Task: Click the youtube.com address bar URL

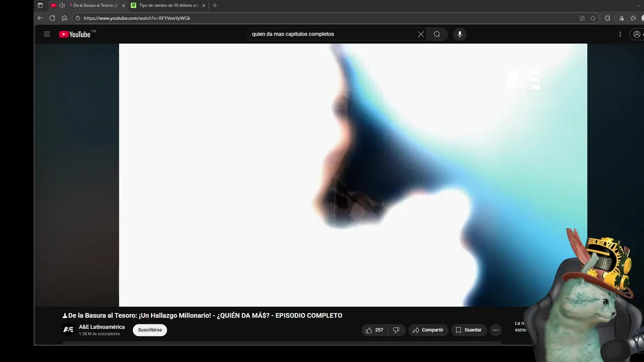Action: [137, 18]
